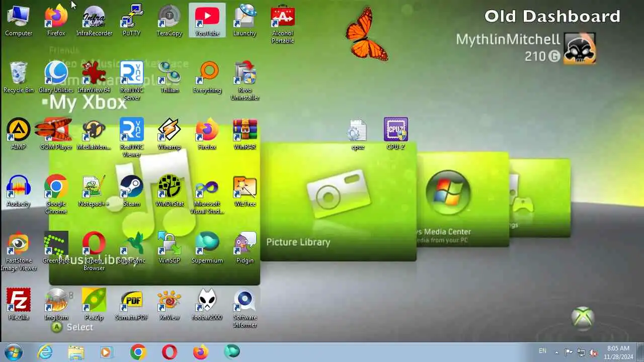Select the Audacity shortcut
Screen dimensions: 644x362
(x=19, y=191)
